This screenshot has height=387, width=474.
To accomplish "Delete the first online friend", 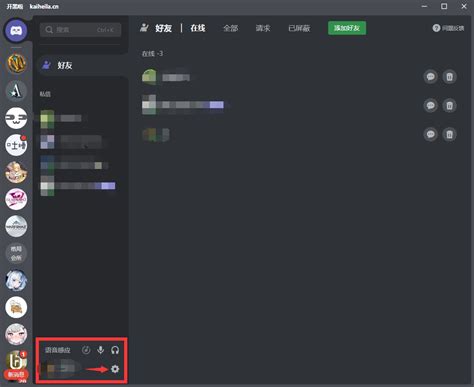I will tap(449, 77).
